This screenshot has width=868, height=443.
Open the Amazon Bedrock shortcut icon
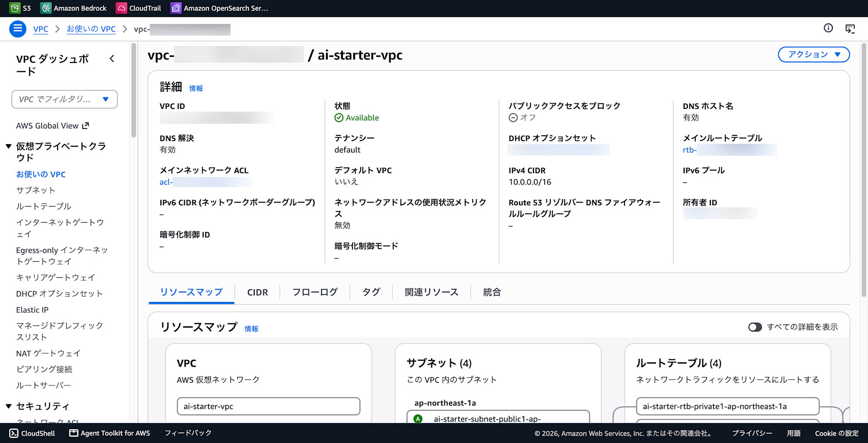46,8
